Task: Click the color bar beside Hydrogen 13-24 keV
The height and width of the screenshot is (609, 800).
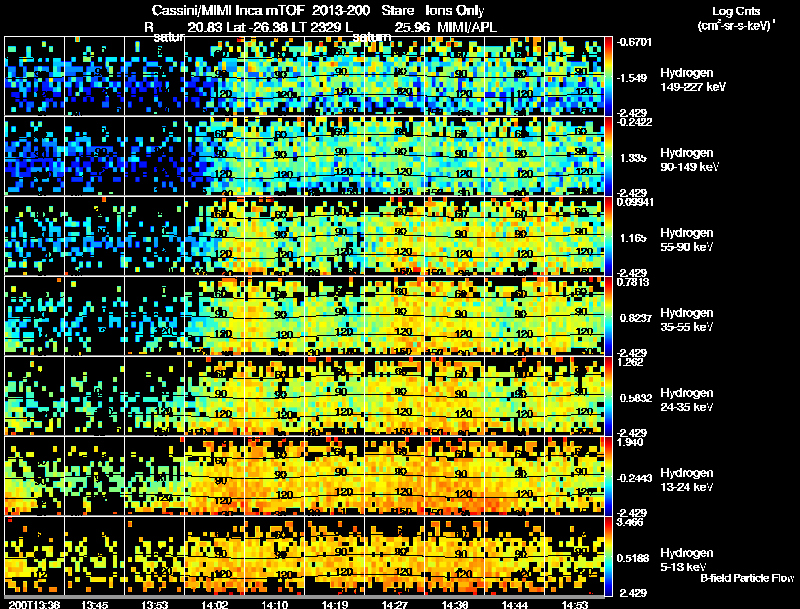Action: (x=609, y=476)
